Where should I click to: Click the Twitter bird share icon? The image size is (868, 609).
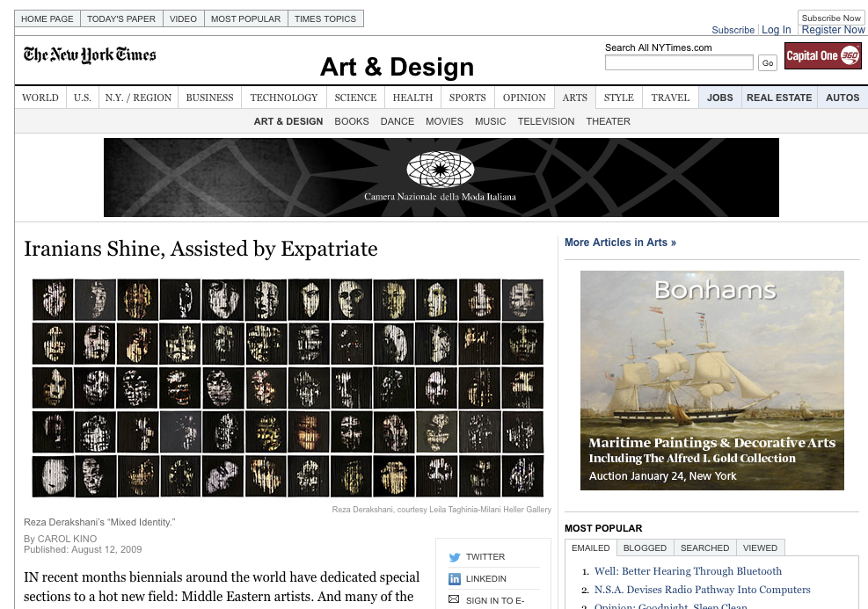coord(455,557)
